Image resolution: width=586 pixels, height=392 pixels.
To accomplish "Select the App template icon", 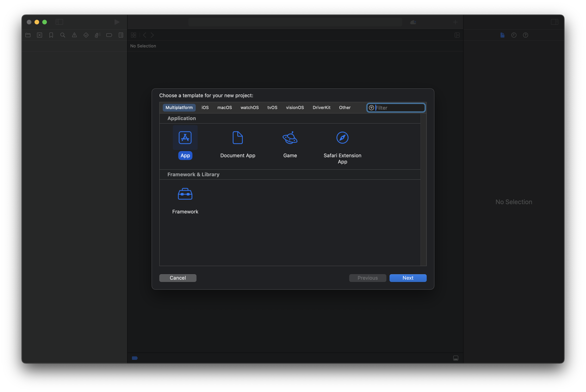I will pos(185,138).
